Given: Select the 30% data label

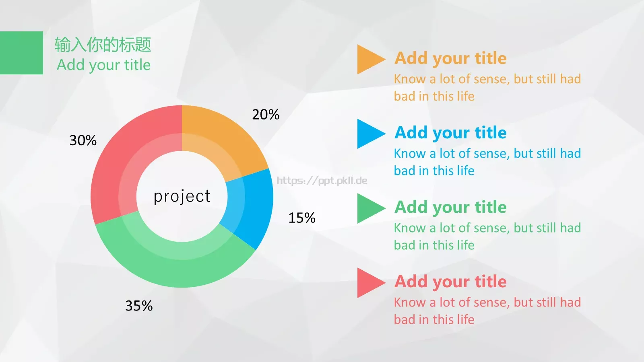Looking at the screenshot, I should tap(83, 140).
